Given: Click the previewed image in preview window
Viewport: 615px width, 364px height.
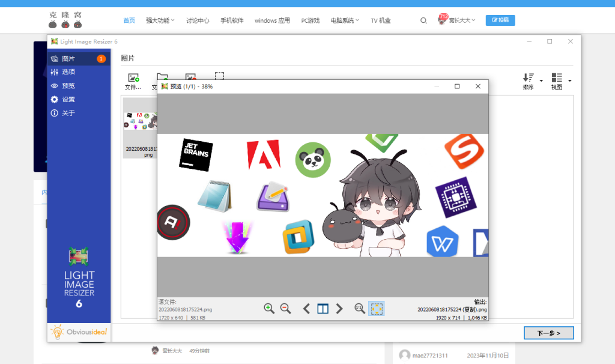Looking at the screenshot, I should tap(323, 195).
